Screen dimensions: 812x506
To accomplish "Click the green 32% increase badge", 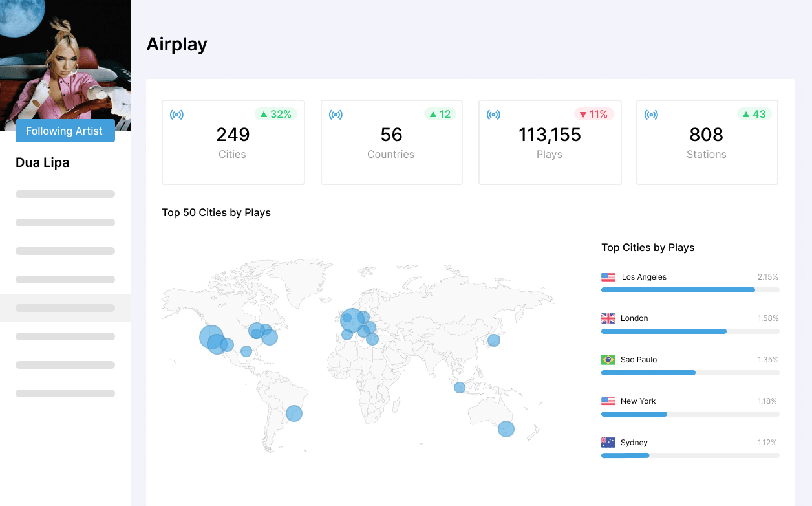I will [276, 114].
